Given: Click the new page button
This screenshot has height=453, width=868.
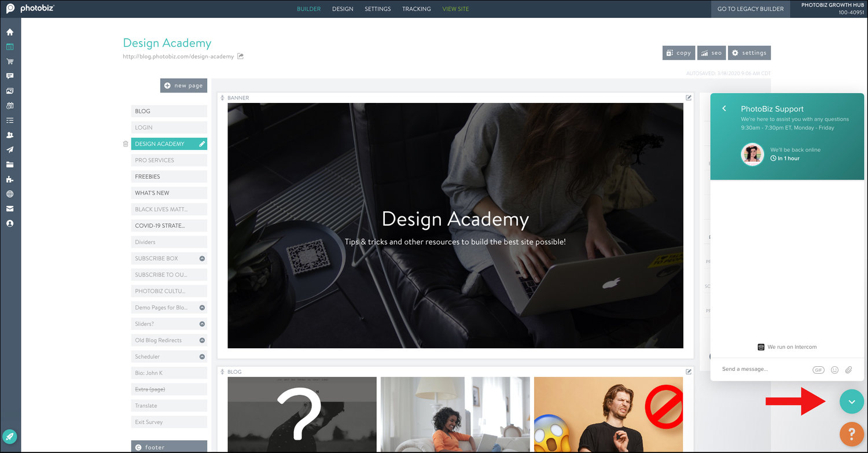Looking at the screenshot, I should [x=183, y=85].
